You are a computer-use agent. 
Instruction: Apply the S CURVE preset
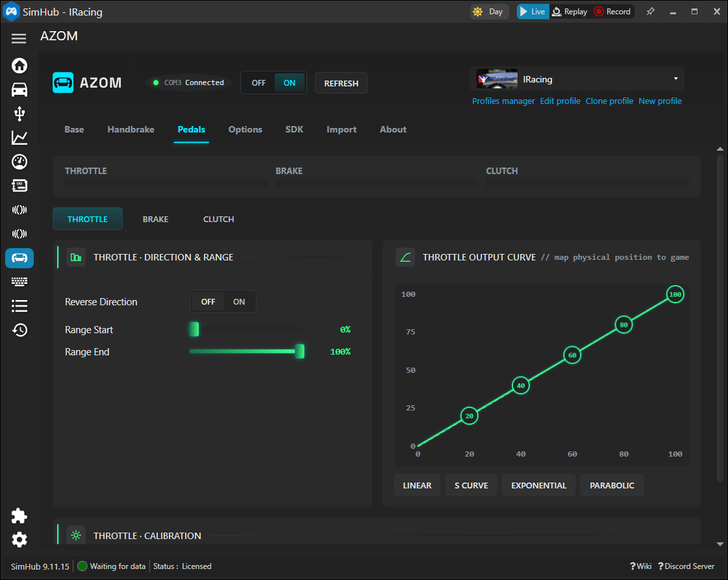coord(471,485)
